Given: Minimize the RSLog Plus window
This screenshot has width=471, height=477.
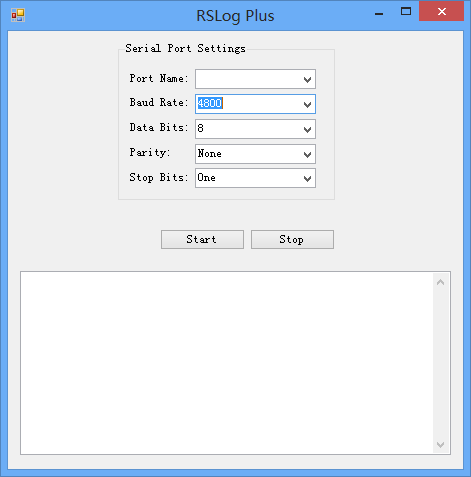Looking at the screenshot, I should [x=379, y=12].
